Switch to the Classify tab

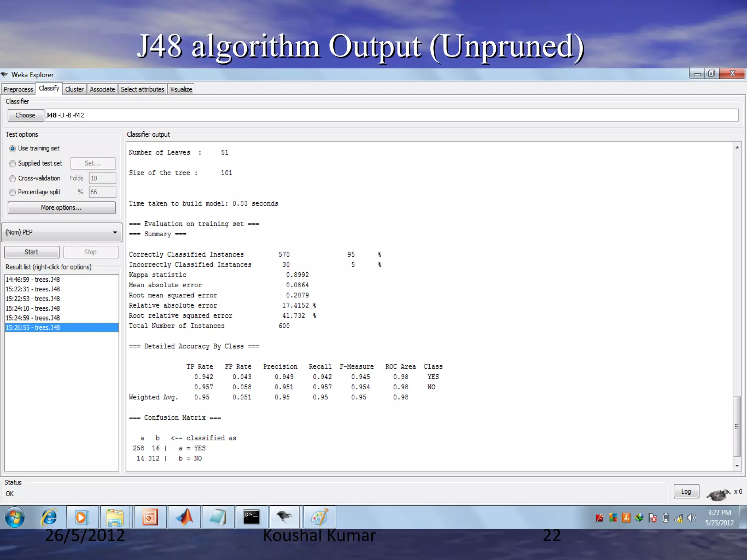click(49, 89)
